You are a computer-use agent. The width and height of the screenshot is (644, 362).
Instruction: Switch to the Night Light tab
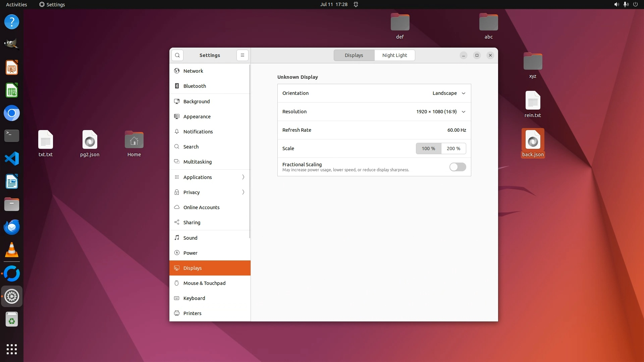coord(394,55)
